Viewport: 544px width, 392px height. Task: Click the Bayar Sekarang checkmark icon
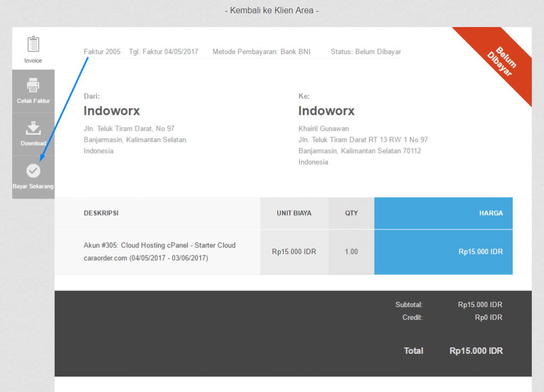coord(33,171)
